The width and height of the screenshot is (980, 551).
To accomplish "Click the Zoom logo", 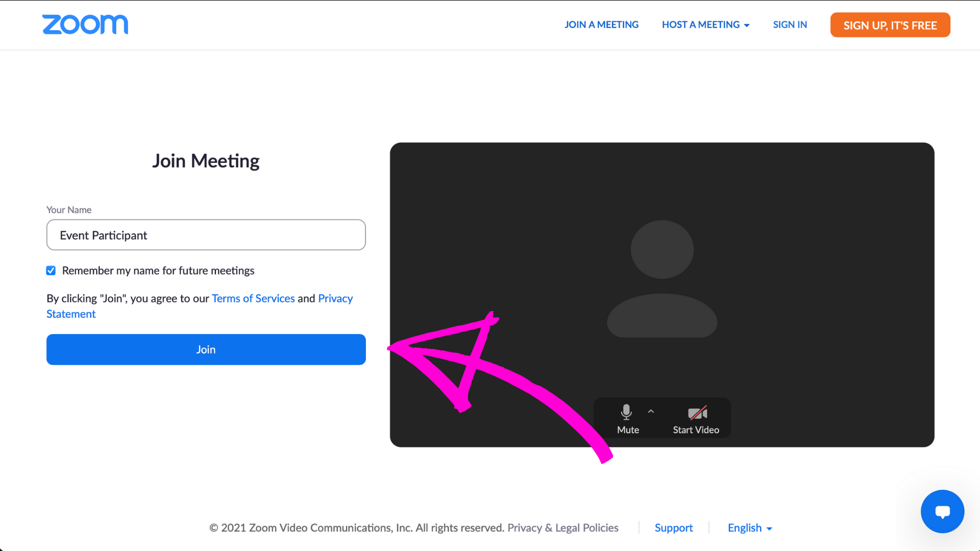I will coord(85,24).
